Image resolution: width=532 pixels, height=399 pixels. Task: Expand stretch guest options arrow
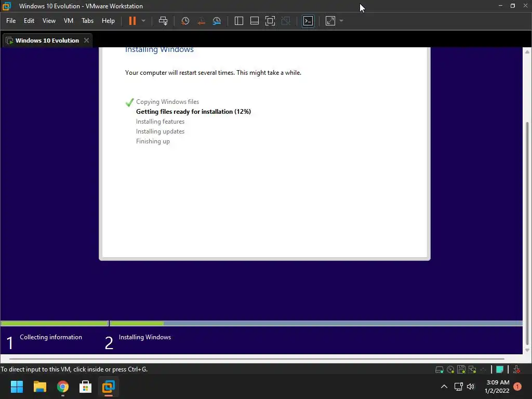(341, 21)
